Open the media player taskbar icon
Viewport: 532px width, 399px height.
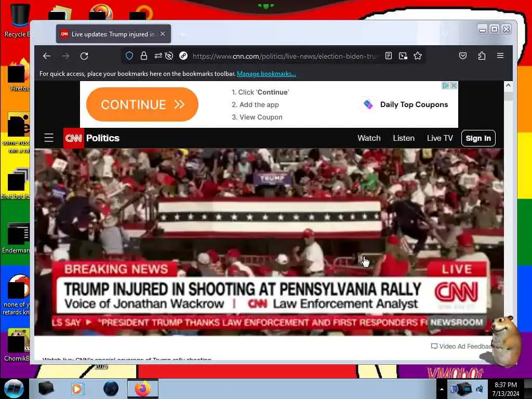77,389
